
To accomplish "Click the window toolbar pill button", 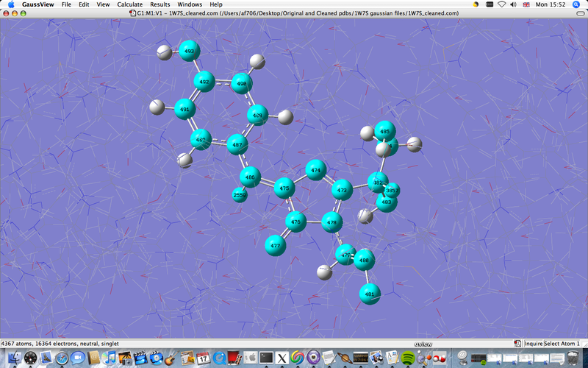I will tap(580, 13).
